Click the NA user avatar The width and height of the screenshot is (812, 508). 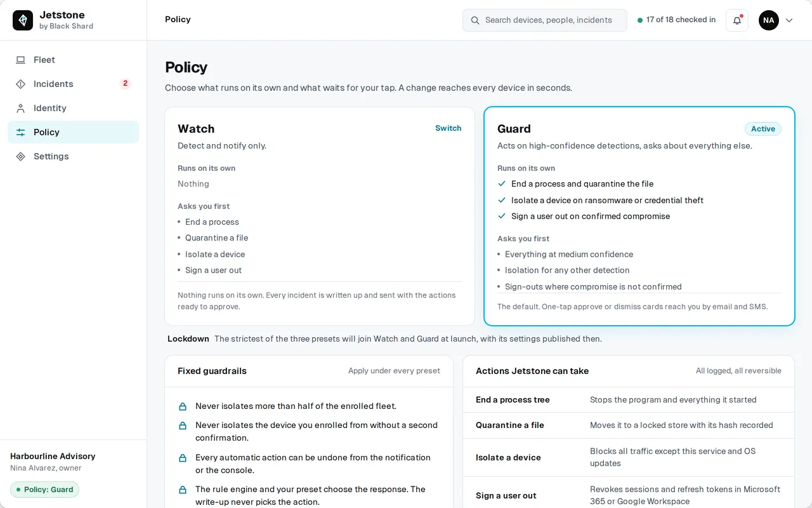(x=769, y=20)
